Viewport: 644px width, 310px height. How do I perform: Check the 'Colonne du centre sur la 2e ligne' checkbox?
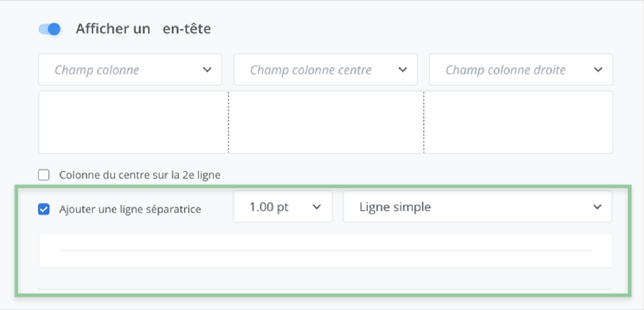coord(44,175)
